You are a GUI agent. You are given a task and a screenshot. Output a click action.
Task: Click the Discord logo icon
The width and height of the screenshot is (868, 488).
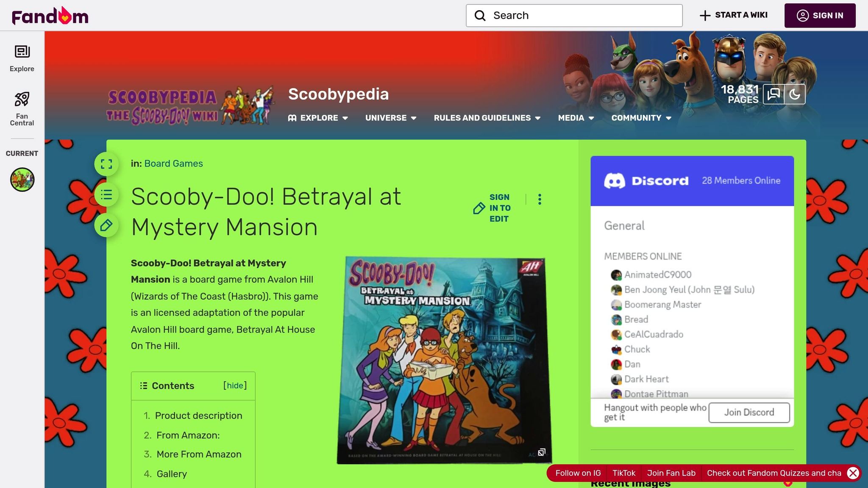tap(614, 181)
